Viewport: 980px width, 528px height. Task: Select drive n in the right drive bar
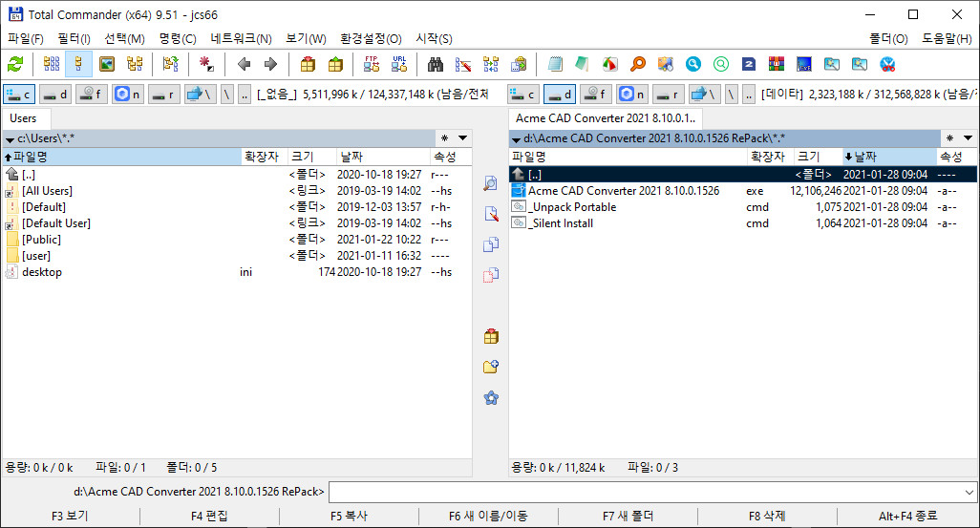tap(632, 95)
